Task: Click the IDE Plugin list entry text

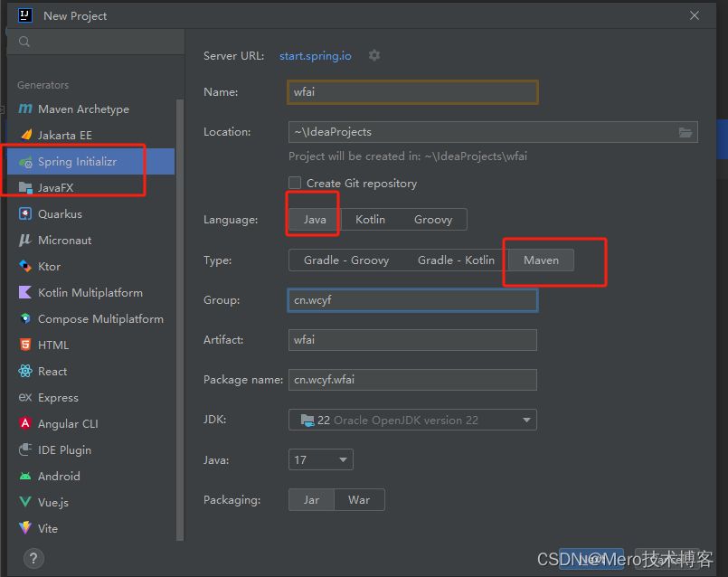Action: (64, 450)
